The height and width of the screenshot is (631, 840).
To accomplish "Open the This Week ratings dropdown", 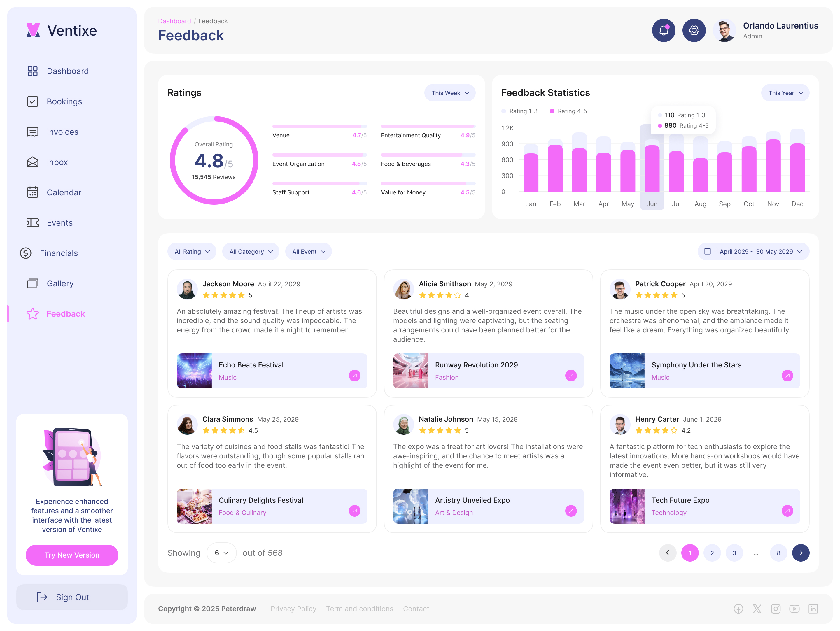I will tap(450, 93).
